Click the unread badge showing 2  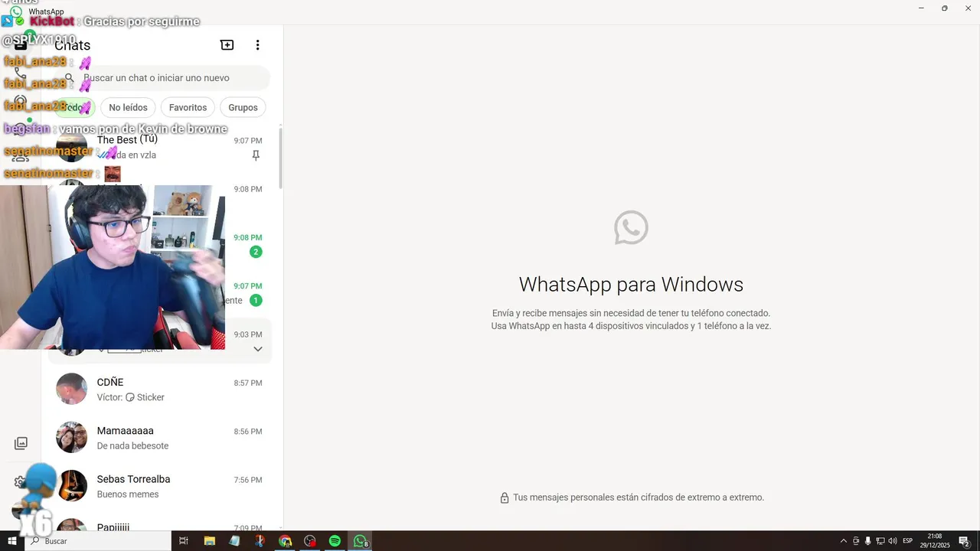point(256,252)
